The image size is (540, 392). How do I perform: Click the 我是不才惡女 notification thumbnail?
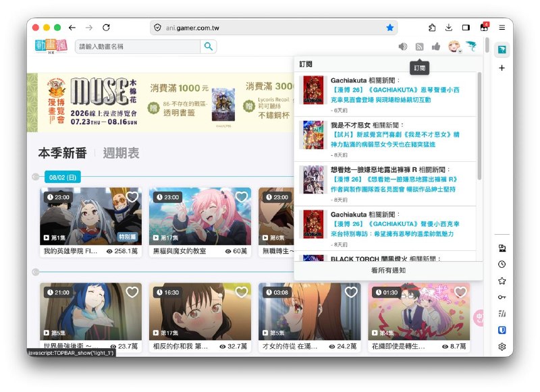click(313, 135)
